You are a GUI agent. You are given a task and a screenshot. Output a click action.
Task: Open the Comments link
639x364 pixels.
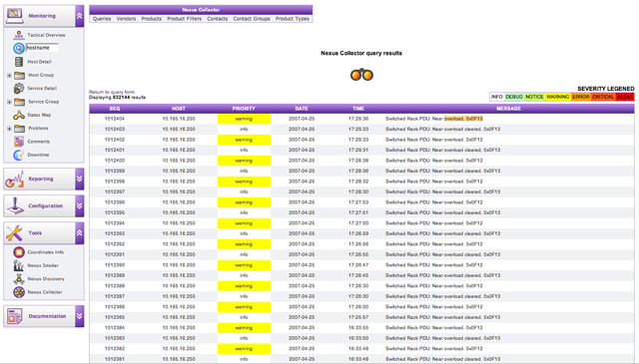(38, 142)
